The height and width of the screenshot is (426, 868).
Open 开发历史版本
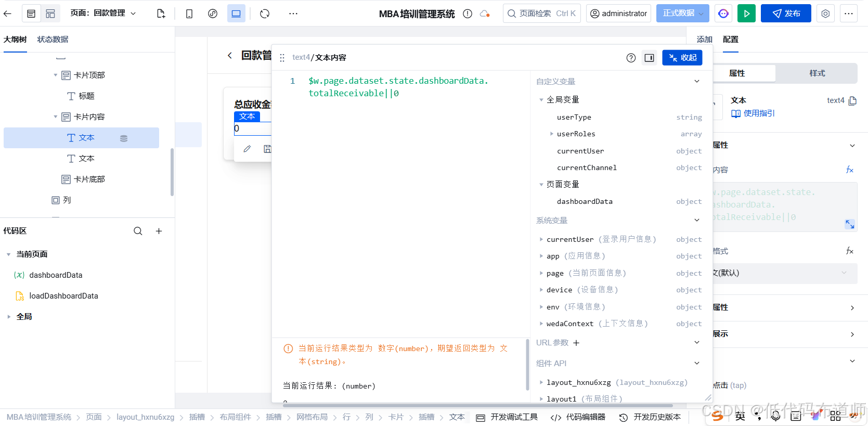(x=650, y=417)
